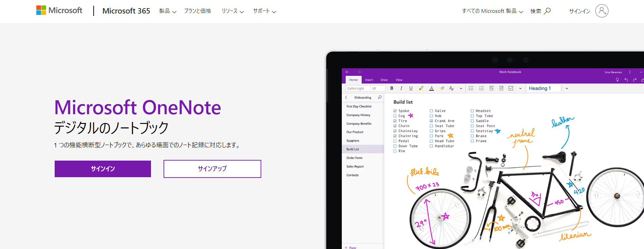This screenshot has width=644, height=249.
Task: Click the redo arrow icon
Action: click(x=634, y=80)
